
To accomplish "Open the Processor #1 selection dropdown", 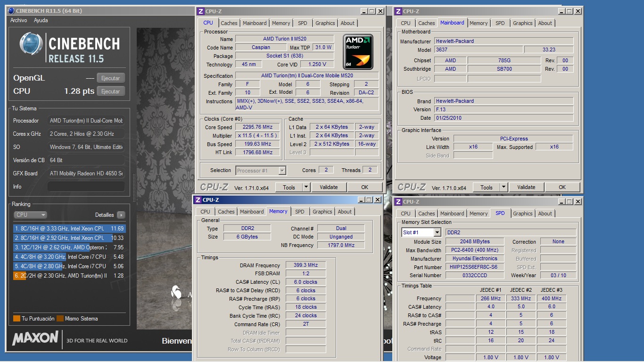I will click(261, 171).
